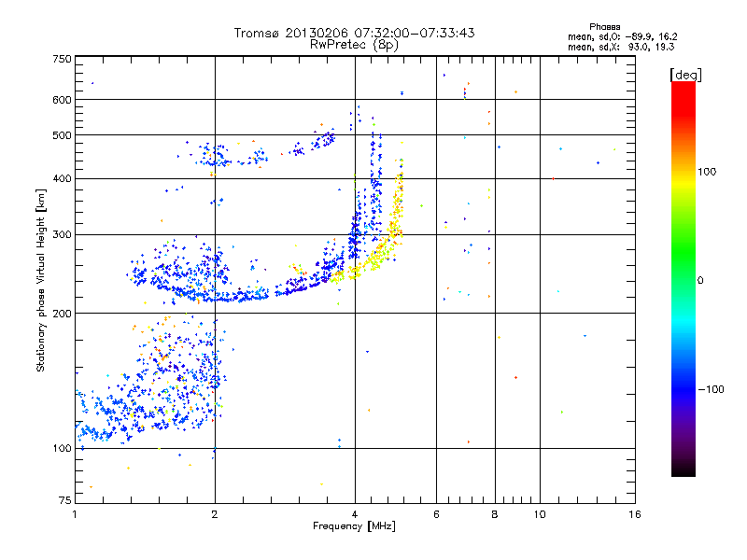Click the x-axis tick label '4'
Screen dimensions: 747x560
point(355,514)
